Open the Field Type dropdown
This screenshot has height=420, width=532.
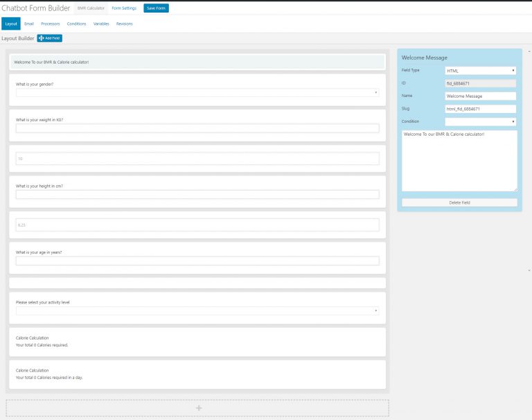tap(480, 71)
